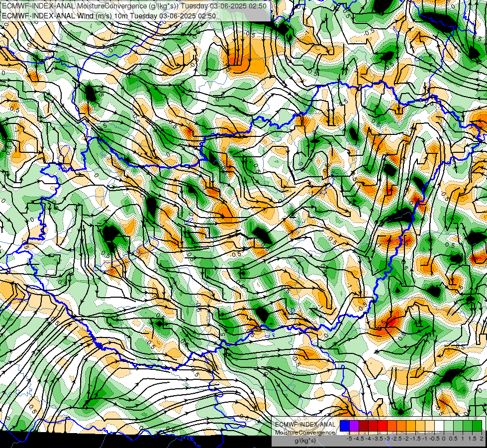Click the darkest red swatch between -4.5 and -4
The height and width of the screenshot is (448, 487).
tap(364, 426)
